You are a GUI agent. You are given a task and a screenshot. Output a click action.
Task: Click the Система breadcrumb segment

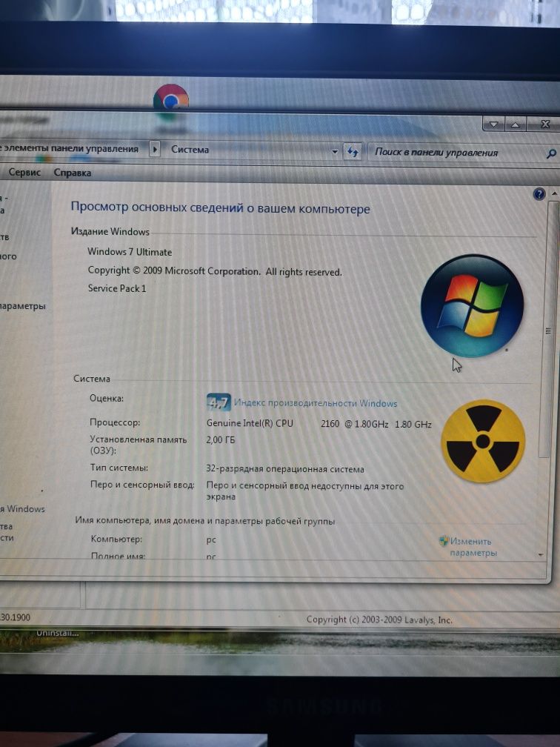click(x=190, y=150)
